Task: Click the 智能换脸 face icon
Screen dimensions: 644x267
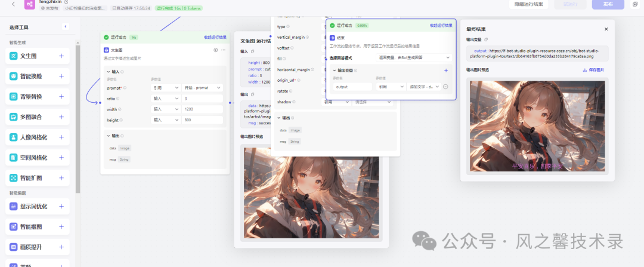Action: click(x=14, y=76)
